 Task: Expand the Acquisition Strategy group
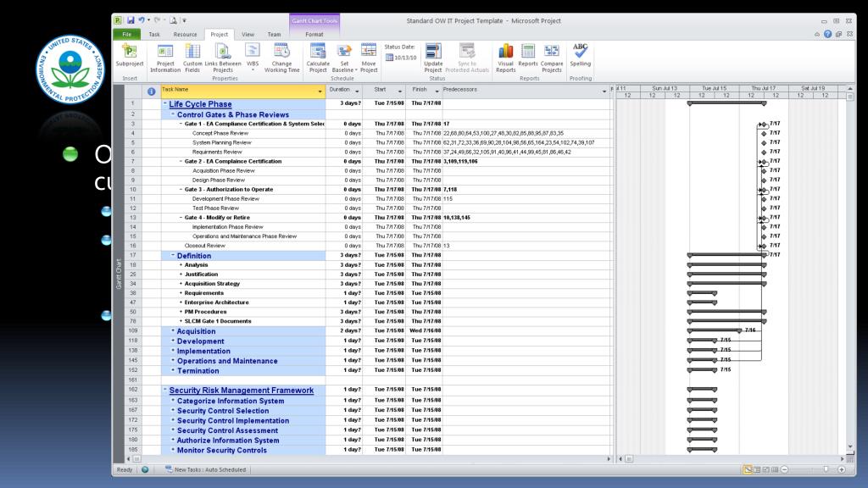click(181, 284)
